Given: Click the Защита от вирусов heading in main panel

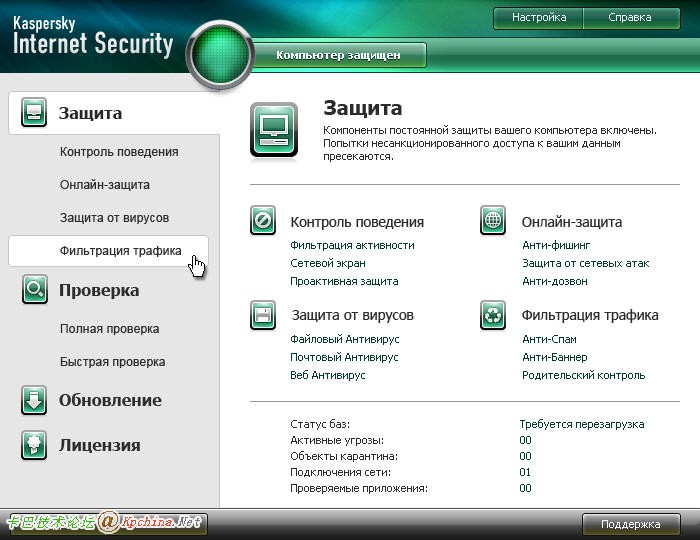Looking at the screenshot, I should (x=353, y=315).
